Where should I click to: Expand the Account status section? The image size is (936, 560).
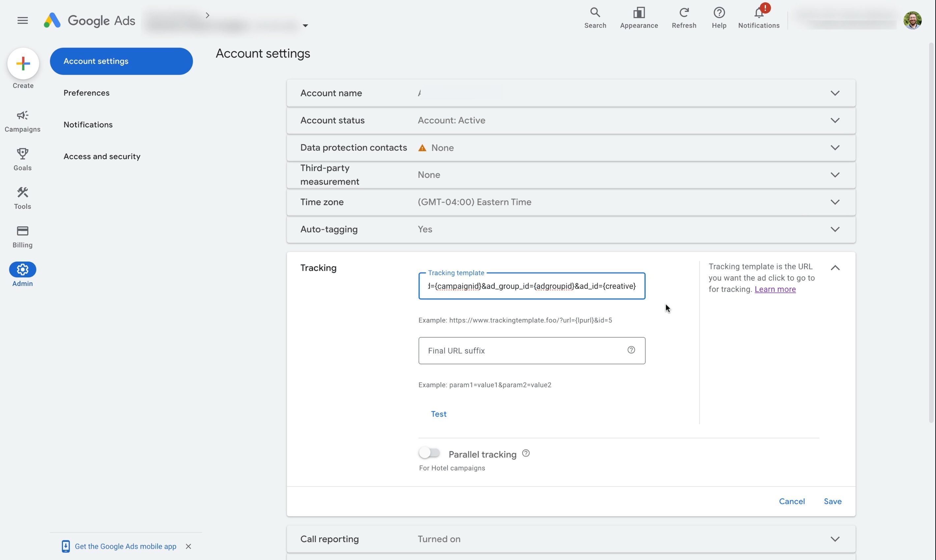click(x=835, y=120)
